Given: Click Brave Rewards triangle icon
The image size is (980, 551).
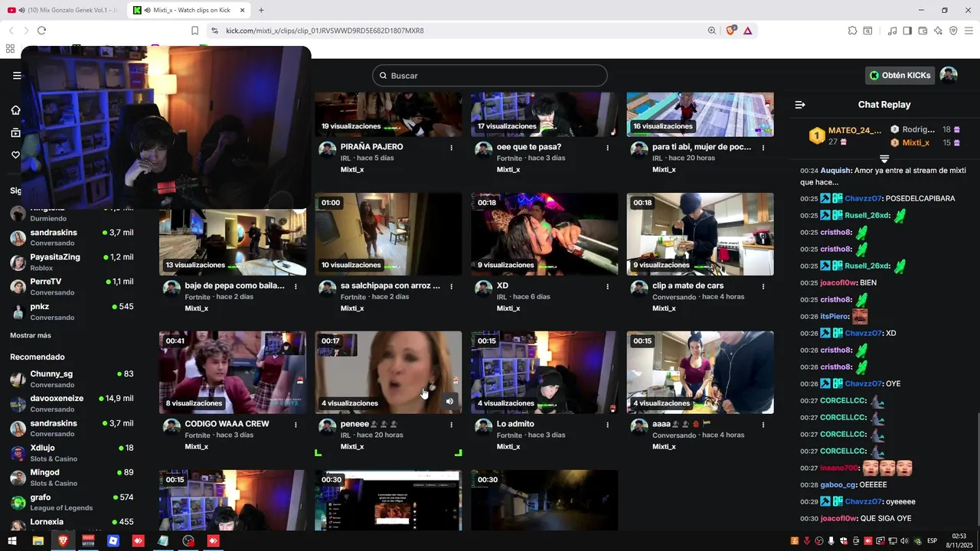Looking at the screenshot, I should point(747,31).
